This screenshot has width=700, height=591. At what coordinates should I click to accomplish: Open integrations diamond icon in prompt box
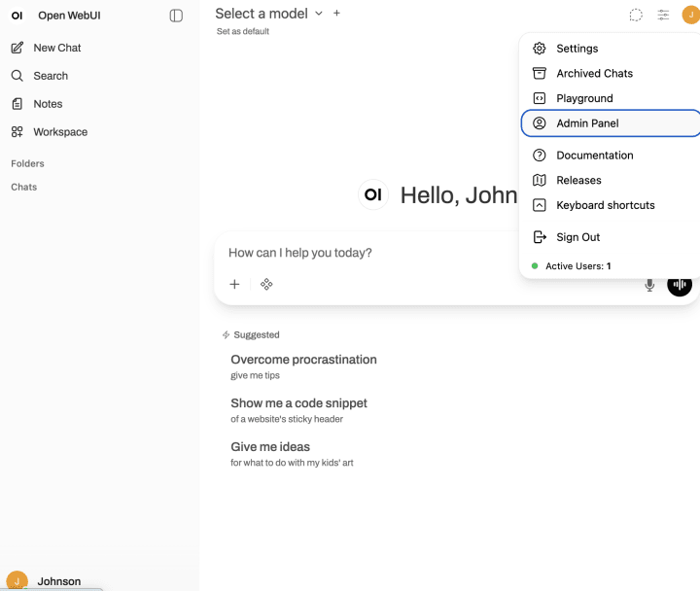266,285
